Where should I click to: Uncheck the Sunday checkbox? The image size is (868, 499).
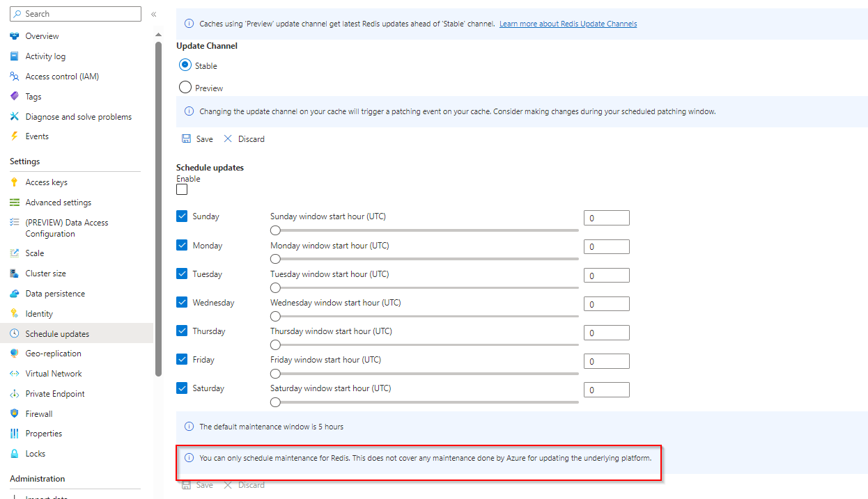[182, 216]
